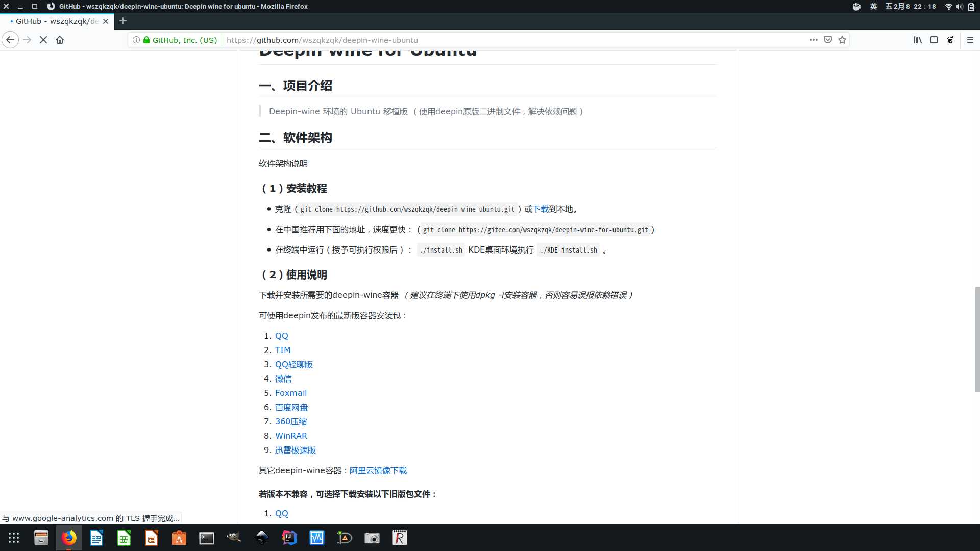The width and height of the screenshot is (980, 551).
Task: View the GitHub, Inc. security certificate
Action: tap(180, 40)
